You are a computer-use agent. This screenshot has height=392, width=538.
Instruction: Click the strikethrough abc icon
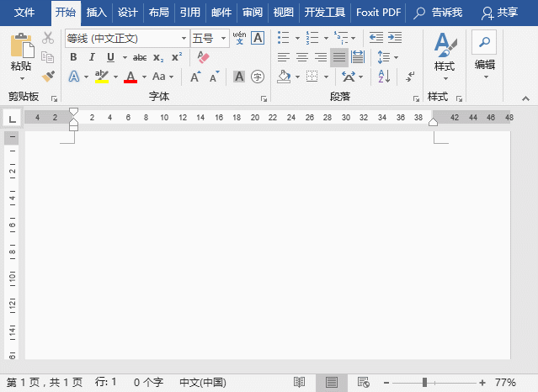pos(139,56)
